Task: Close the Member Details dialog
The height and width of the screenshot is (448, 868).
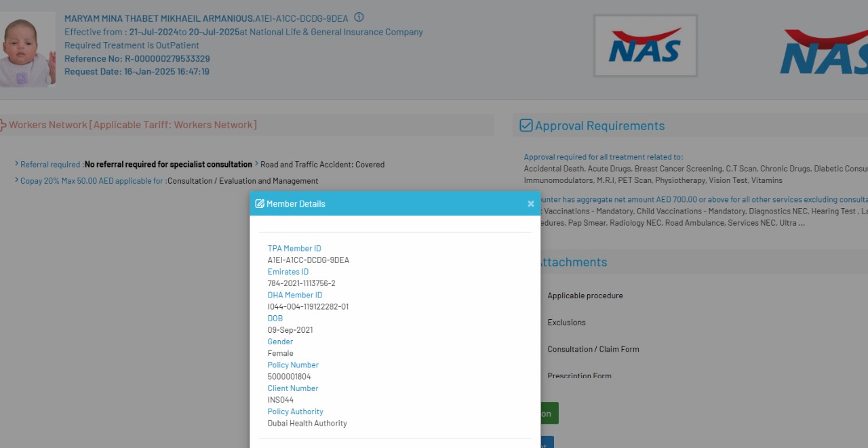Action: coord(531,203)
